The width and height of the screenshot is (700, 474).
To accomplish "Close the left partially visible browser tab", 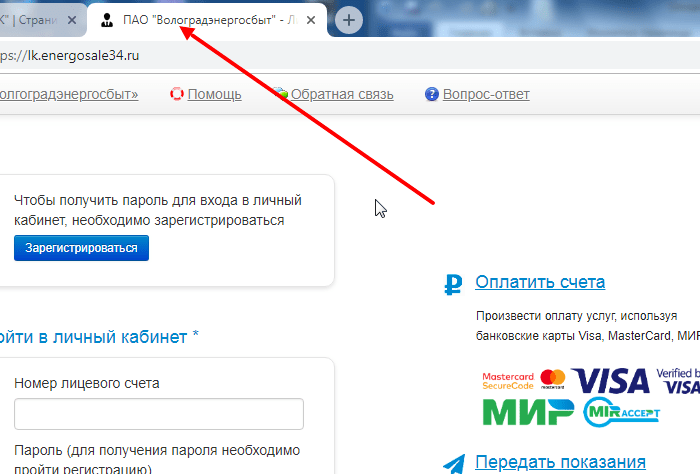I will point(72,20).
